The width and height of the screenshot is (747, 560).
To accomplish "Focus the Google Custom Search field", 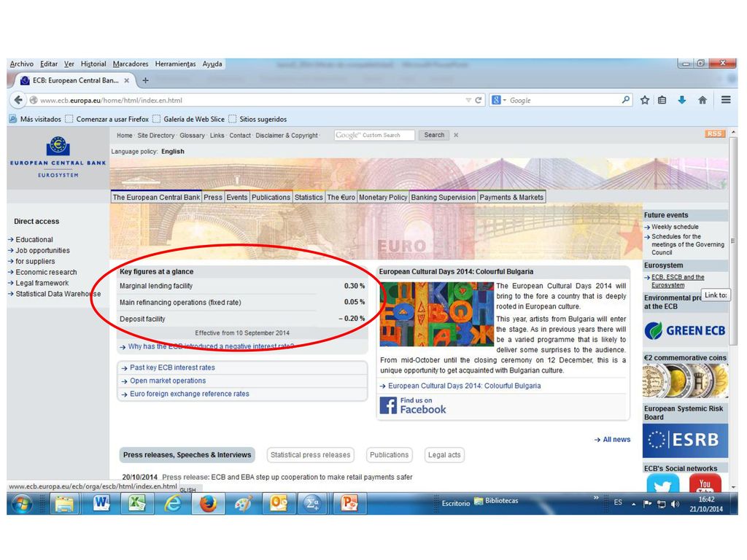I will [374, 135].
